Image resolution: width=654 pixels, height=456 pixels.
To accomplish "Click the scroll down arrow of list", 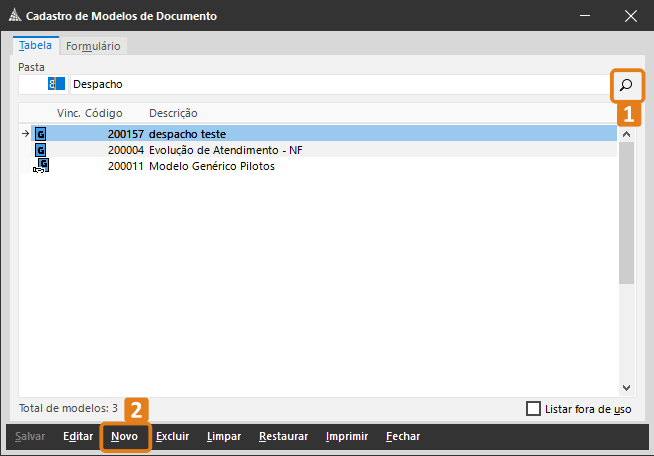I will pos(626,388).
